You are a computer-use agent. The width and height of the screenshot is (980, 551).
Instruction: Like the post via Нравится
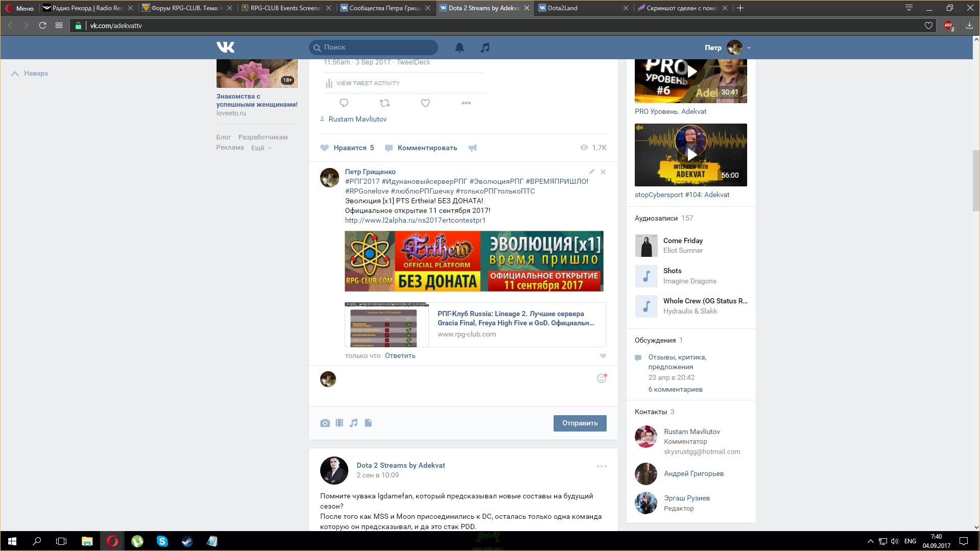click(347, 148)
